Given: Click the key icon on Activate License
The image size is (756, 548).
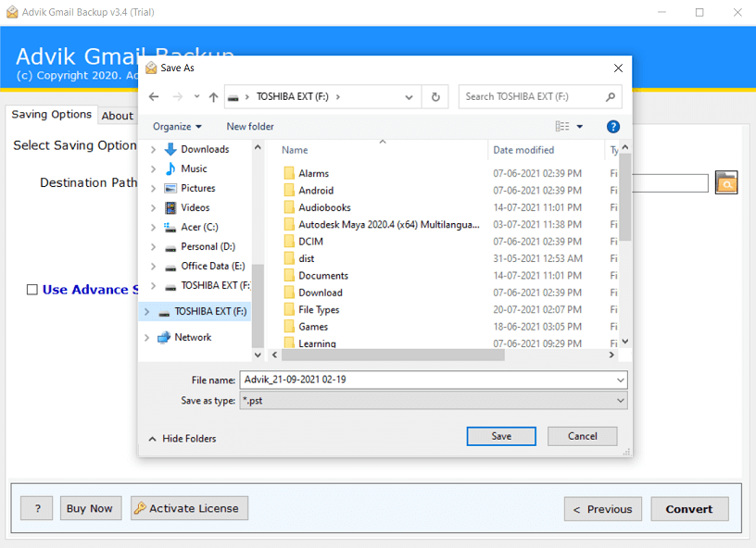Looking at the screenshot, I should click(x=141, y=508).
